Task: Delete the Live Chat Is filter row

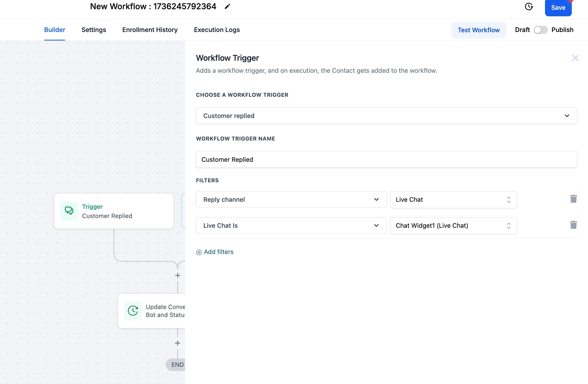Action: pos(573,225)
